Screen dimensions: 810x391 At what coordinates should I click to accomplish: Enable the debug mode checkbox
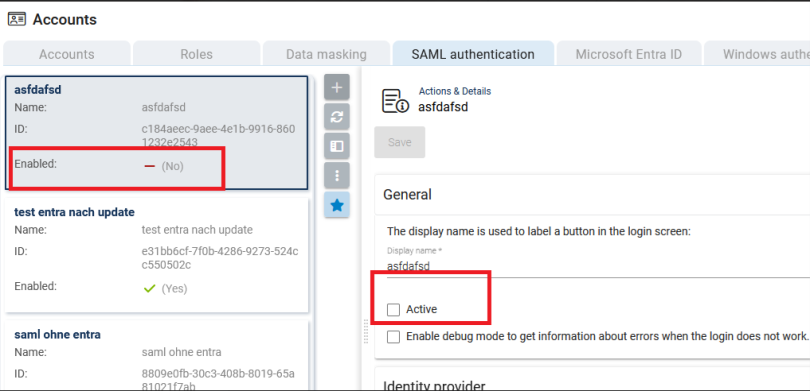click(394, 337)
